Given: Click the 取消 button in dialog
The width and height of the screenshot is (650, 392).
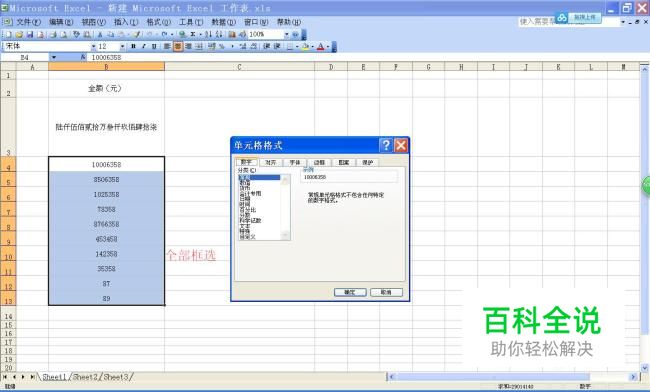Looking at the screenshot, I should (x=386, y=292).
